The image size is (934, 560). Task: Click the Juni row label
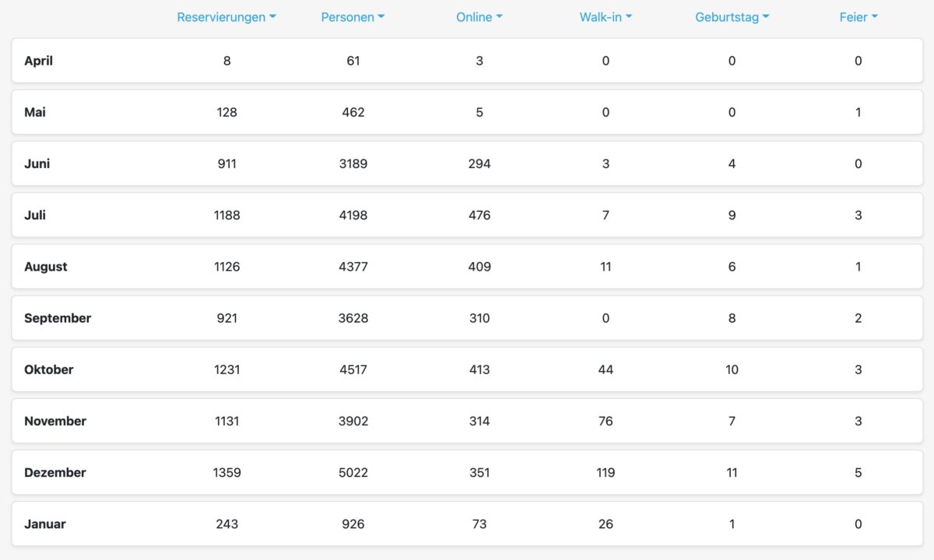click(37, 164)
